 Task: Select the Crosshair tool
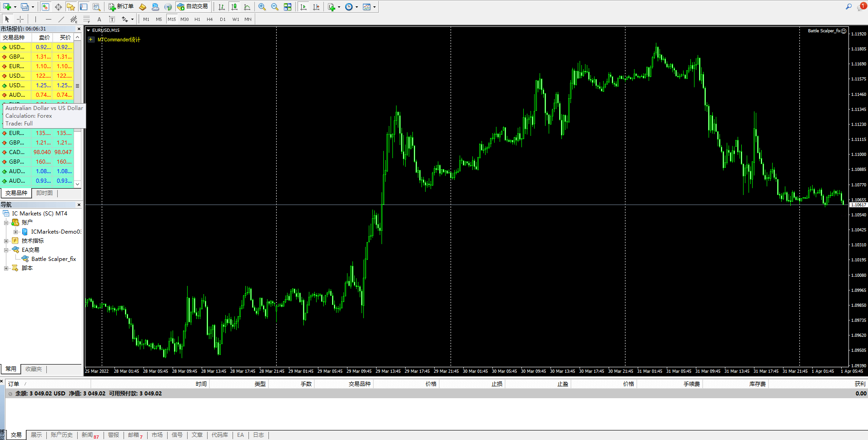21,19
